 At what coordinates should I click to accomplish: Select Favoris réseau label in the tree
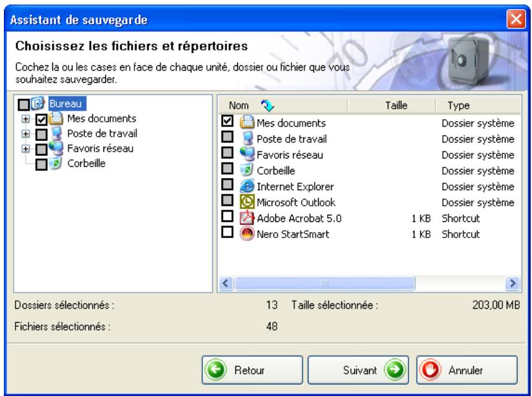(x=100, y=148)
